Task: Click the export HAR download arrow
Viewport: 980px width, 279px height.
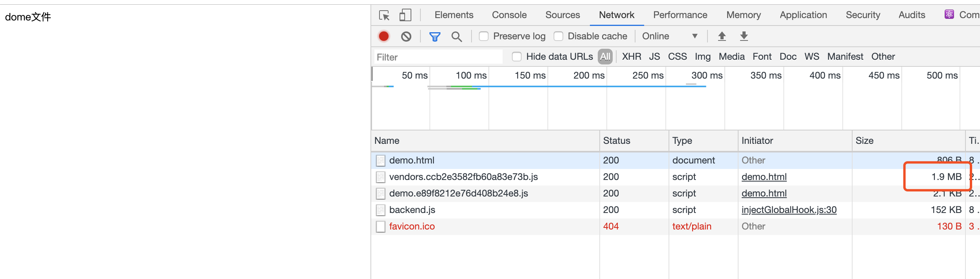Action: [x=744, y=37]
